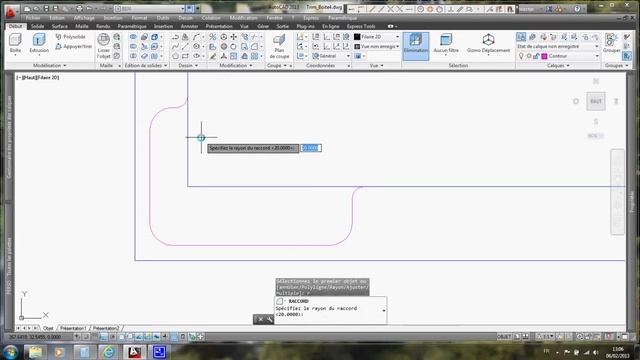Select the Boîte solid tool
Image resolution: width=640 pixels, height=360 pixels.
pyautogui.click(x=15, y=43)
